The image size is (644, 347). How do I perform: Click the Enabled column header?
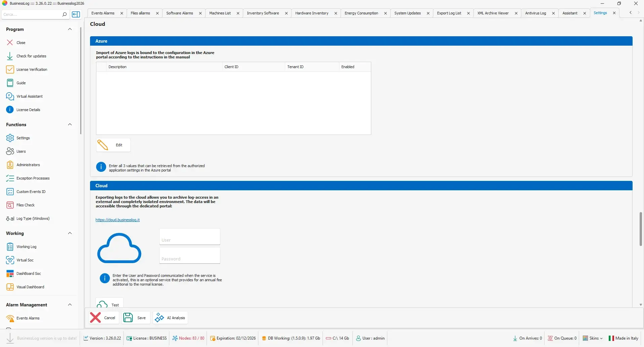(355, 67)
